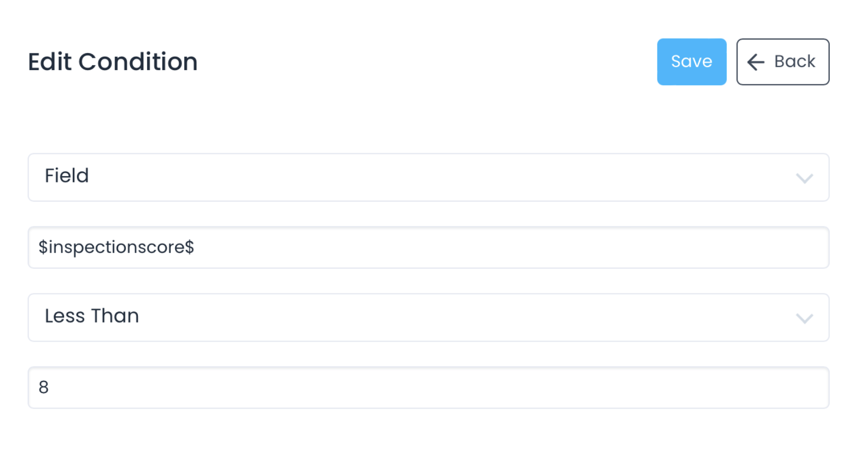The image size is (868, 469).
Task: Click the "Back" text label
Action: tap(794, 62)
